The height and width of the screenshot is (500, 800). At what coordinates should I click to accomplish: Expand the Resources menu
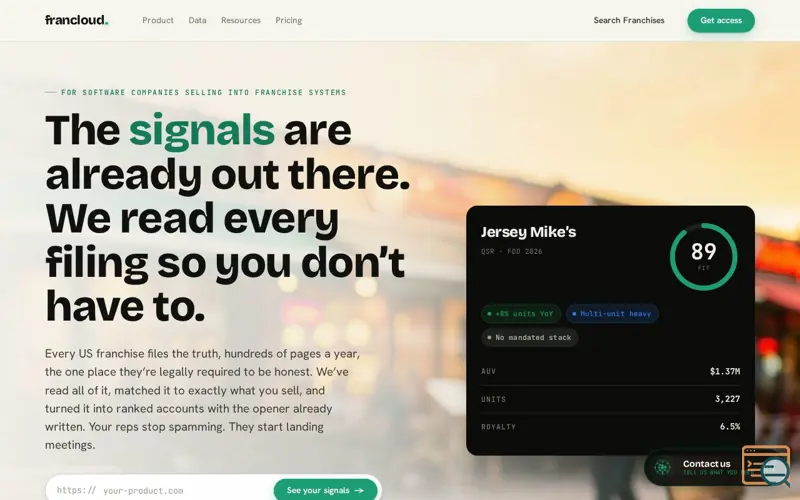(x=241, y=20)
